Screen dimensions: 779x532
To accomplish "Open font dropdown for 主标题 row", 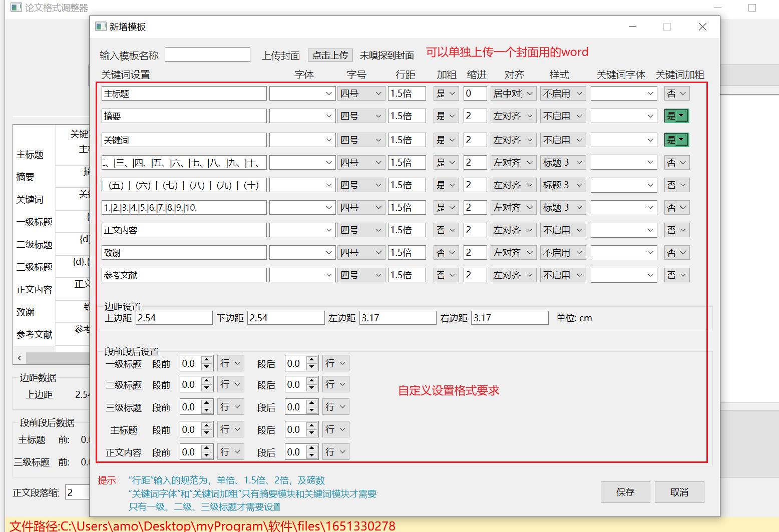I will [302, 94].
